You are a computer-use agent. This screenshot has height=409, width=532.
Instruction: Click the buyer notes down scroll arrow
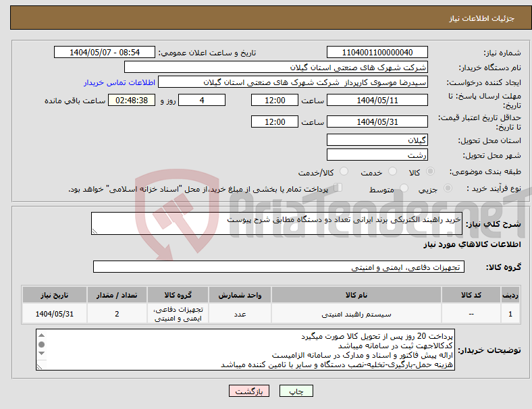click(41, 354)
